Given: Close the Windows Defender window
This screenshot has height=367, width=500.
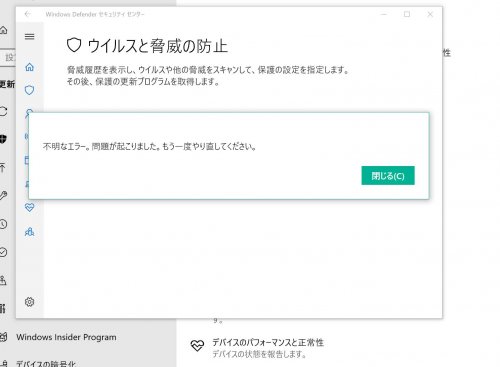Looking at the screenshot, I should coord(430,14).
